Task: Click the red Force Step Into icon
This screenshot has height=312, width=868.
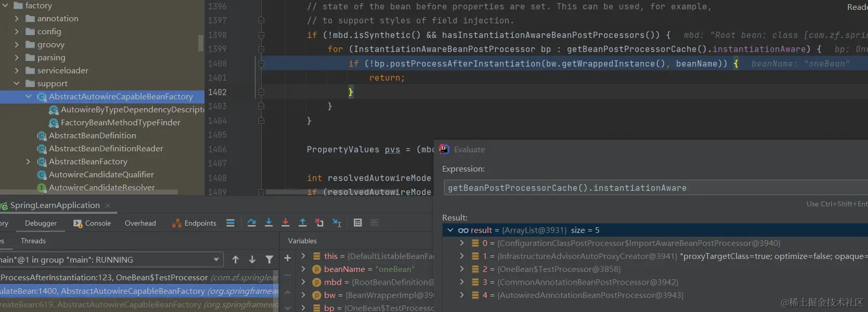Action: point(286,223)
